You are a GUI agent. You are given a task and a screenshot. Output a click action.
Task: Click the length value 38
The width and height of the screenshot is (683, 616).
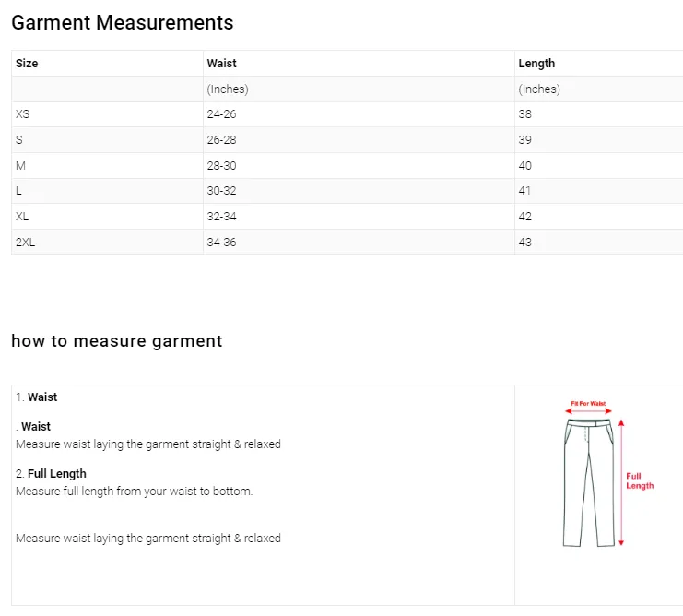pos(524,114)
